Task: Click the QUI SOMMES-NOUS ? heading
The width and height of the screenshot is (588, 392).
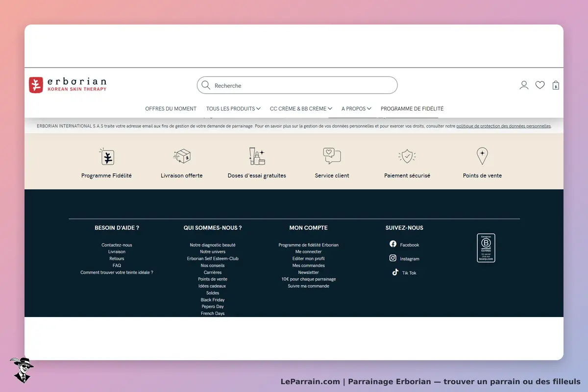Action: pos(213,228)
